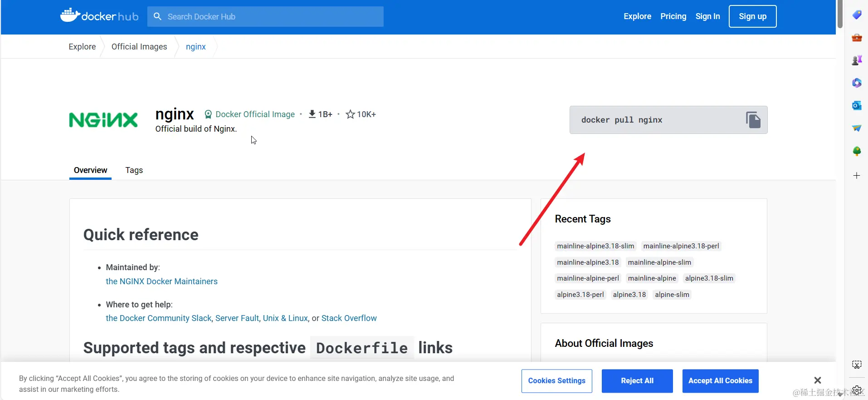Click the Recent Tags heading
Viewport: 868px width, 400px height.
point(583,219)
